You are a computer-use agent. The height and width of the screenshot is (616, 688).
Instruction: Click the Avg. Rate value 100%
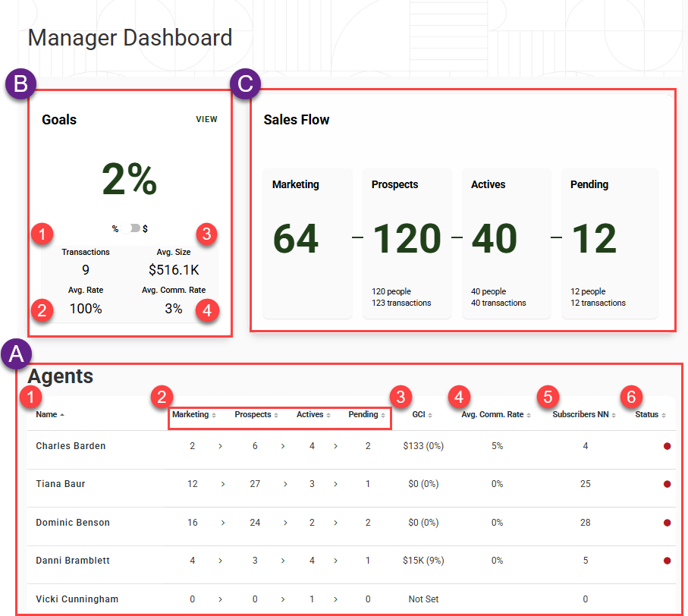point(86,309)
